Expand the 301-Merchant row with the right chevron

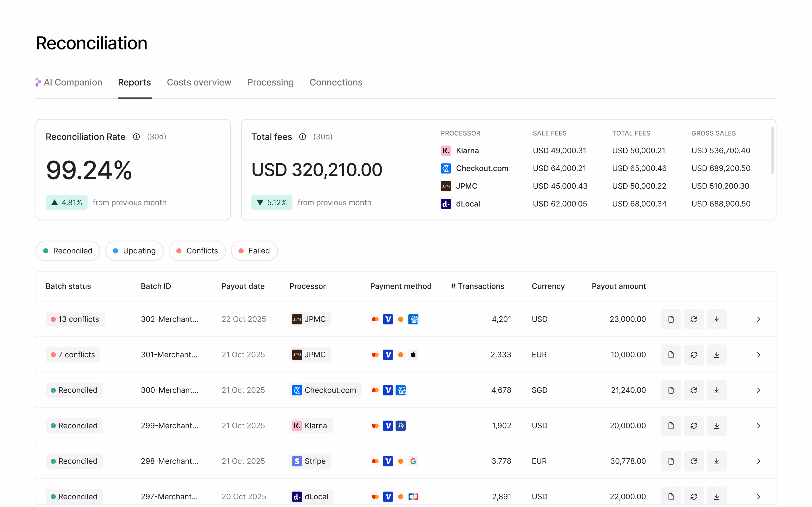pyautogui.click(x=758, y=355)
